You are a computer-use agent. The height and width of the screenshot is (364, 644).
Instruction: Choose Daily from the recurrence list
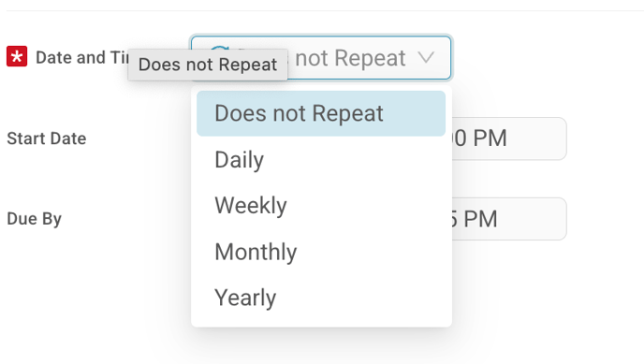321,160
